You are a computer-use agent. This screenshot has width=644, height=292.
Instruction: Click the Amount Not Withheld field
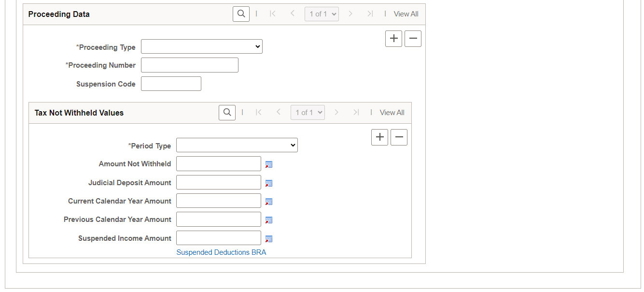pos(219,164)
